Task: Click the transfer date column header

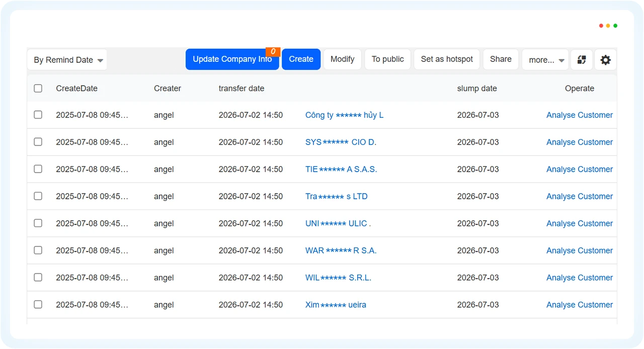Action: (x=242, y=88)
